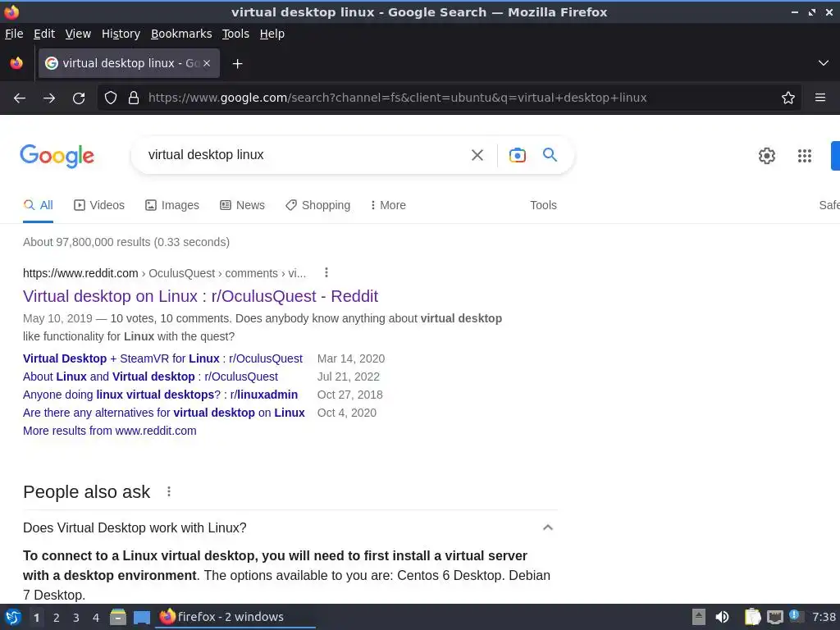Launch the file manager from taskbar
Image resolution: width=840 pixels, height=630 pixels.
tap(118, 617)
